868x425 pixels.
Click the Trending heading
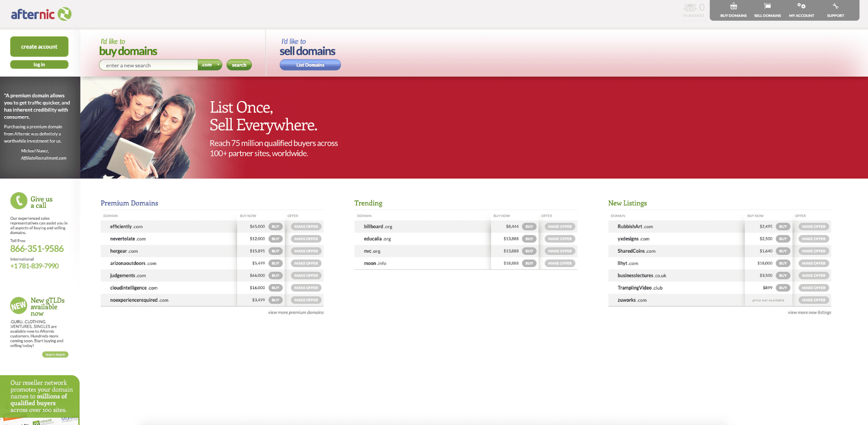pos(368,203)
